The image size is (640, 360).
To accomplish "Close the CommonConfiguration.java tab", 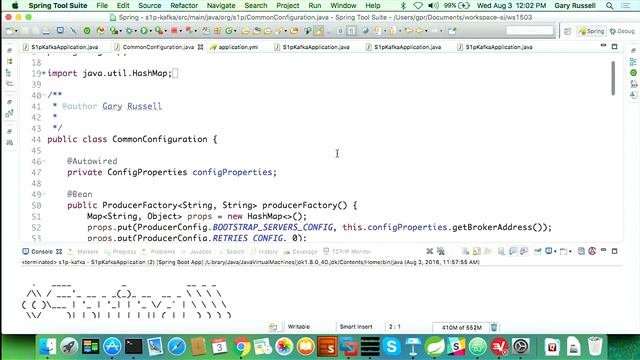I will pos(200,47).
